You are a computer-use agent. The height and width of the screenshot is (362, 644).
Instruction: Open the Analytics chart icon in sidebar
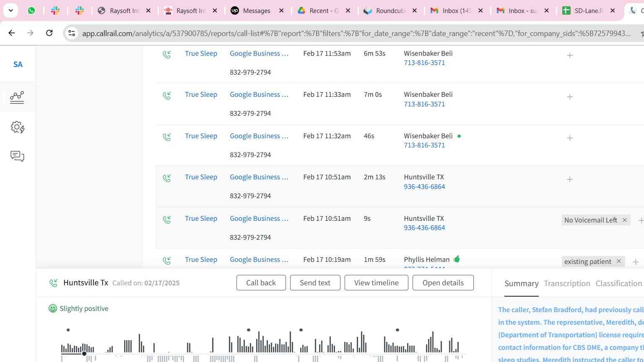pos(17,97)
